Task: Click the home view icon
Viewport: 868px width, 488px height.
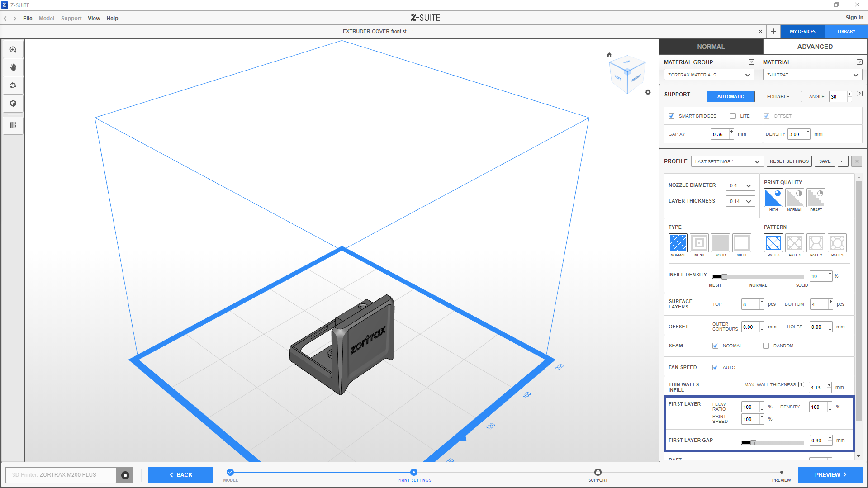Action: 609,55
